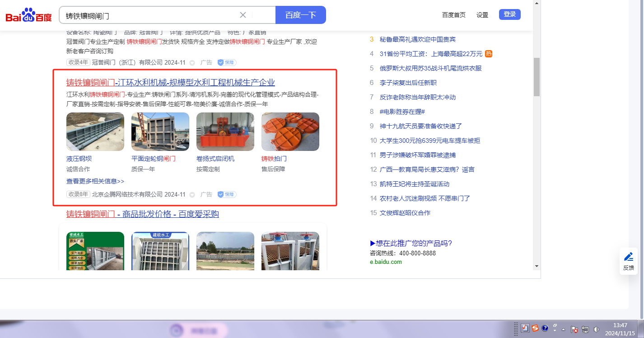Image resolution: width=644 pixels, height=338 pixels.
Task: Open hot search 大学生300元抢6399元电车提车被拒
Action: 430,141
